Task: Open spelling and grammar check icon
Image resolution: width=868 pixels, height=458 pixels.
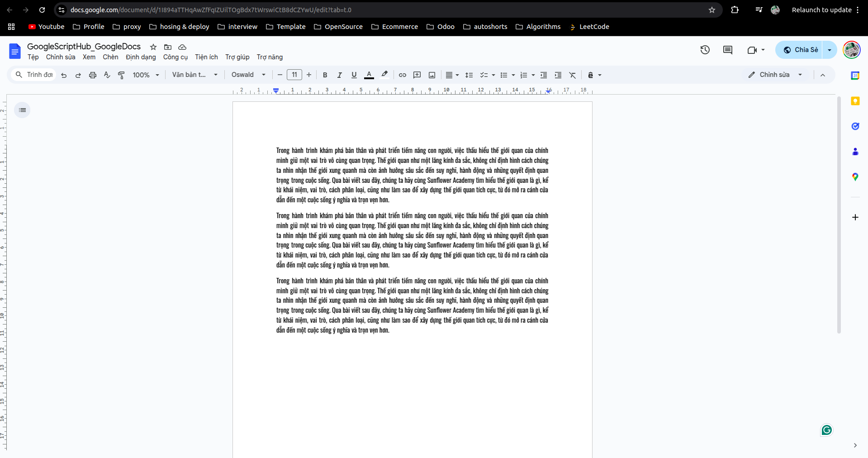Action: click(x=107, y=75)
